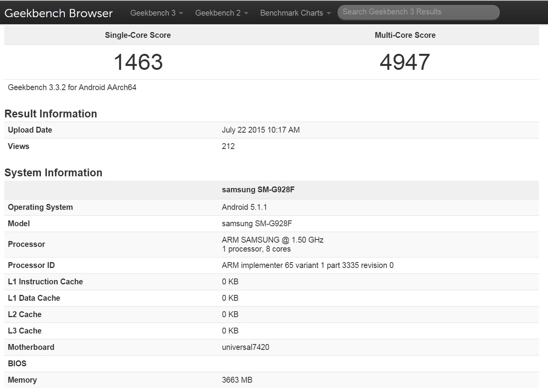Click the Result Information heading
Screen dimensions: 548x392
51,114
